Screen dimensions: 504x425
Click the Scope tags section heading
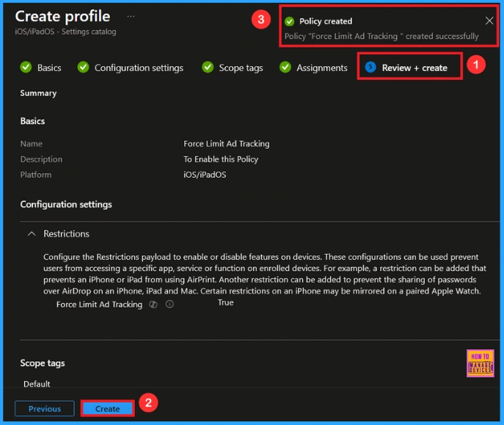(x=43, y=363)
